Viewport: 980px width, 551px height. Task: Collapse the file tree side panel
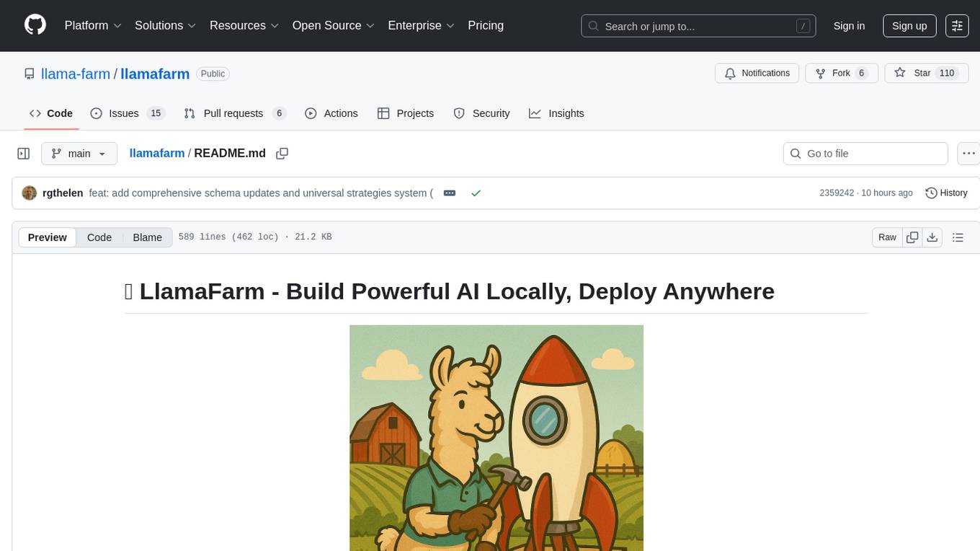click(24, 154)
